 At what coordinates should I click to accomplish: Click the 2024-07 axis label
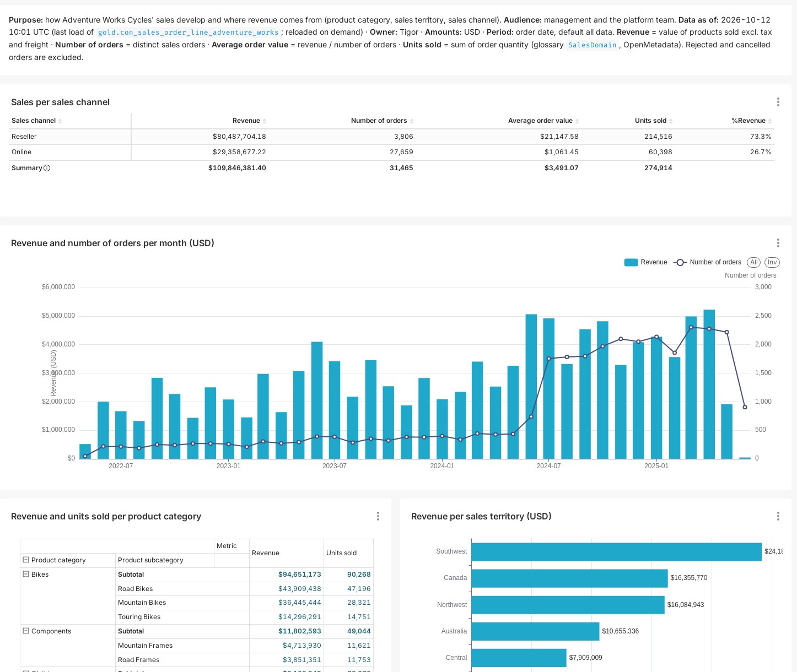click(x=548, y=466)
